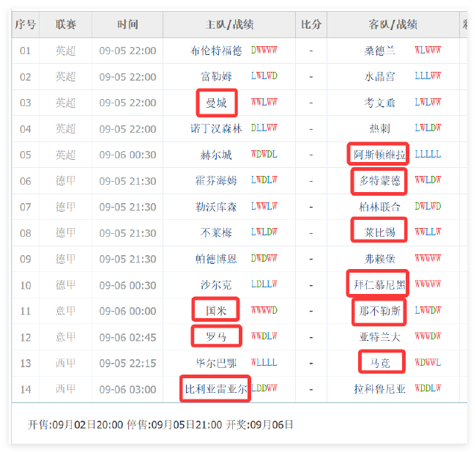Click home team 霍芬海姆

click(216, 181)
